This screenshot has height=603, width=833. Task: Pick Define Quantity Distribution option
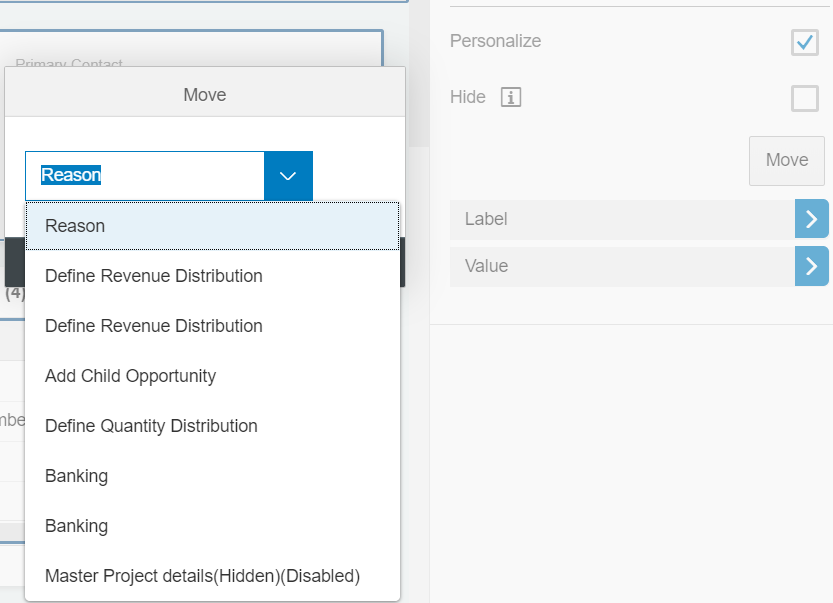point(212,426)
